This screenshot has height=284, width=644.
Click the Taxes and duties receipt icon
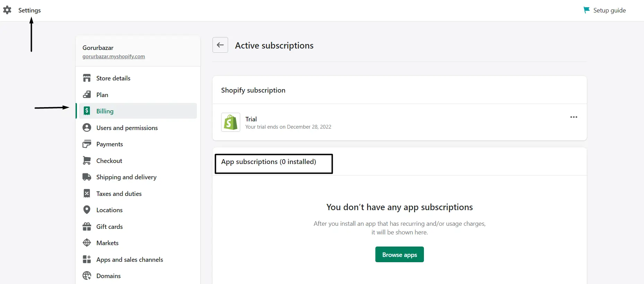(x=87, y=193)
